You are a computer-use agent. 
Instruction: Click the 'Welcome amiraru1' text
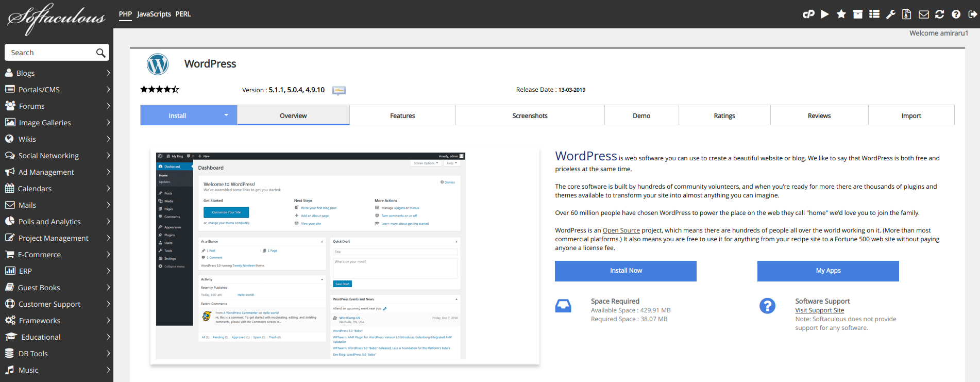click(x=938, y=33)
